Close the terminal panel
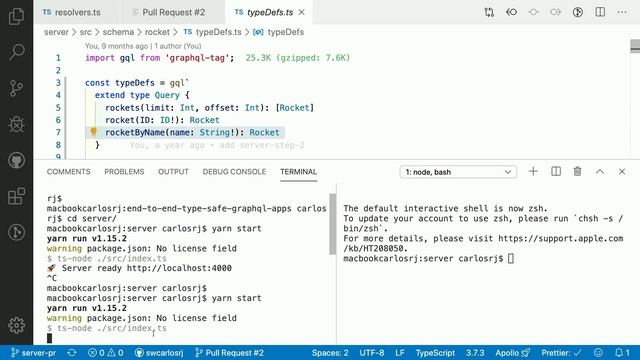Screen dimensions: 640x360 coord(622,171)
